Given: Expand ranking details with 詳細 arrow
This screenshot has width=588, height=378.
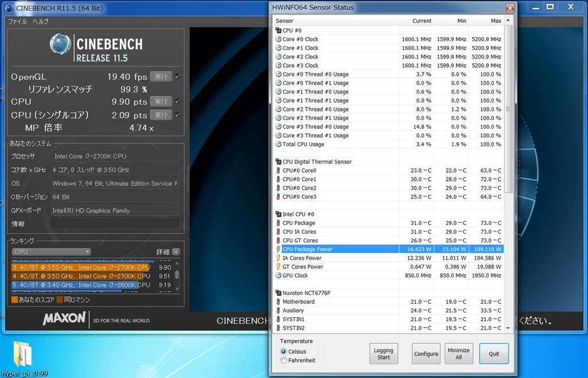Looking at the screenshot, I should 176,252.
